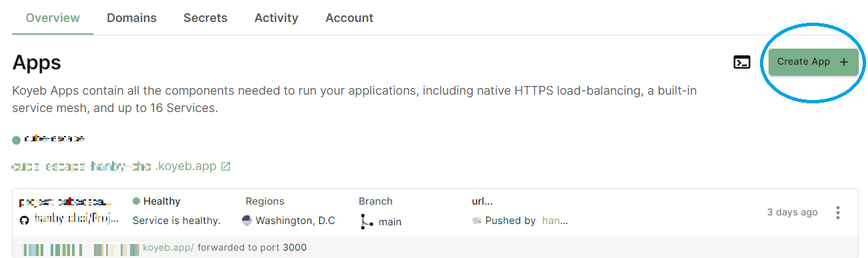Screen dimensions: 868x258
Task: Click the 'url...' commit message text
Action: 482,201
